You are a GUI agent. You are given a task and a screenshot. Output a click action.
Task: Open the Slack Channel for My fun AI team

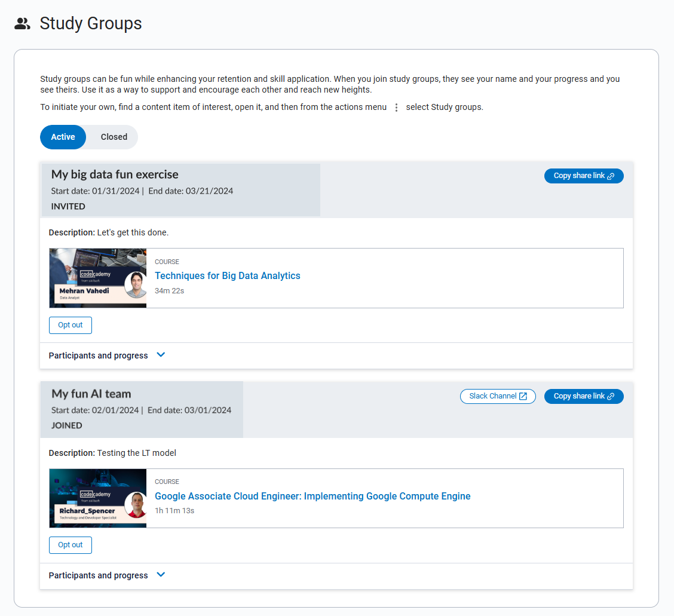(498, 396)
